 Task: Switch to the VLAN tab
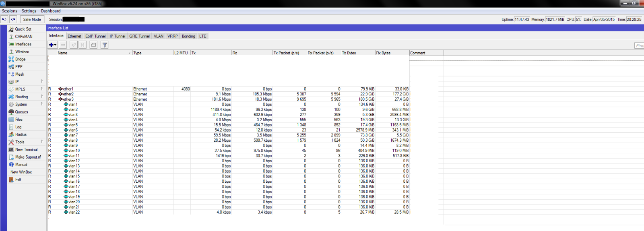[x=159, y=36]
